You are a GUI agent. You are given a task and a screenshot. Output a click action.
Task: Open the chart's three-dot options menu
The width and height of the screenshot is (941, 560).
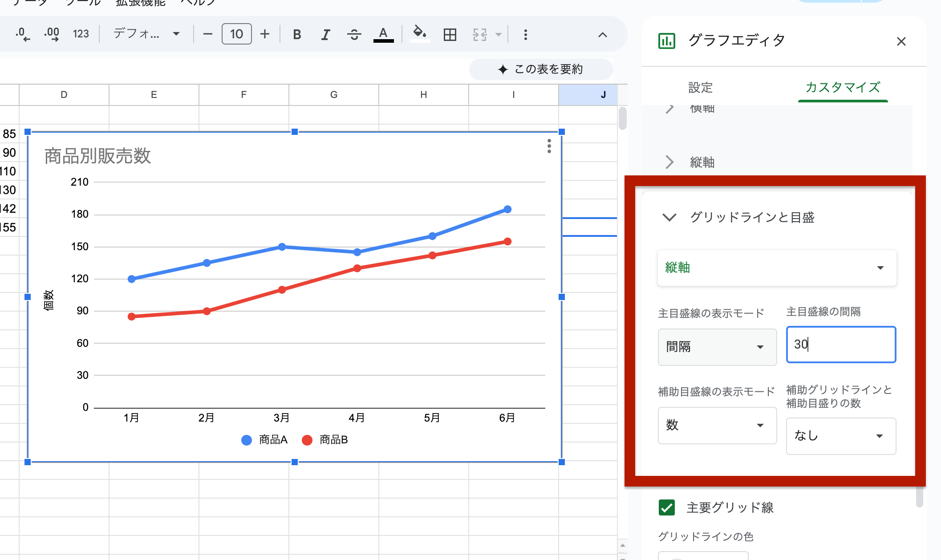point(549,146)
